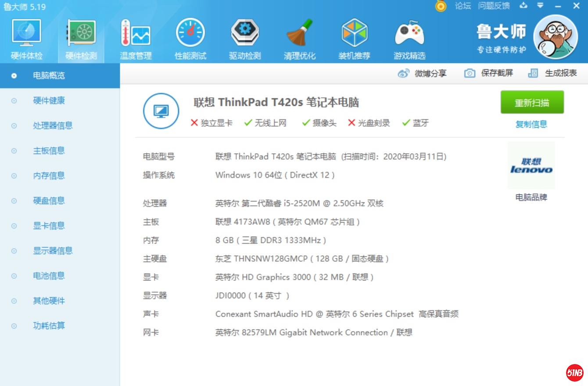Viewport: 588px width, 386px height.
Task: Click the download icon in the title bar
Action: [523, 6]
